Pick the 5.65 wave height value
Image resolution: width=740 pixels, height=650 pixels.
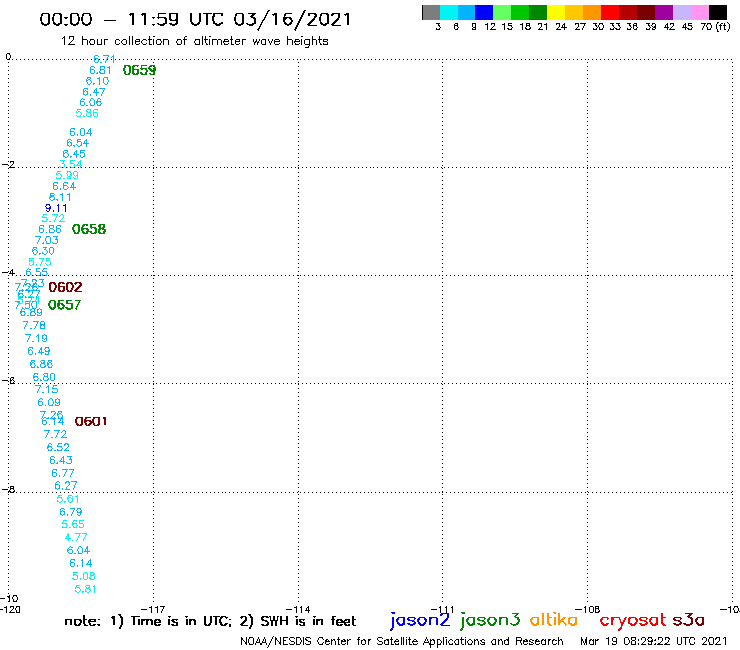73,524
